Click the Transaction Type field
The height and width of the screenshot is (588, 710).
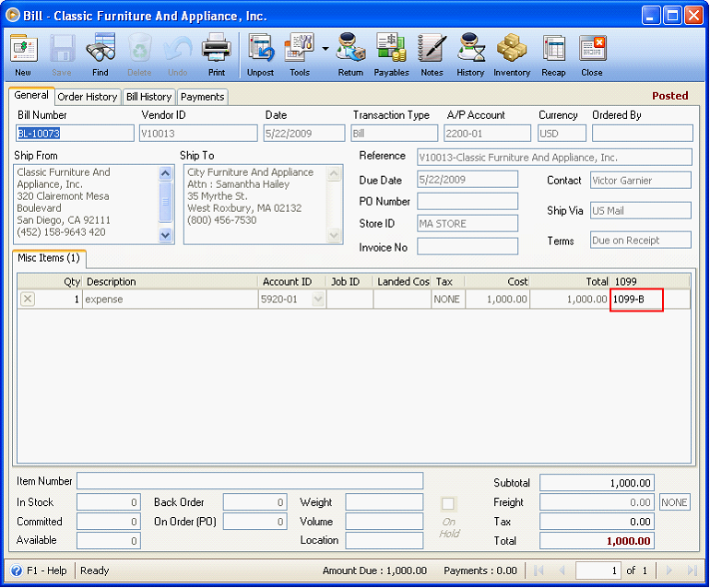point(395,134)
